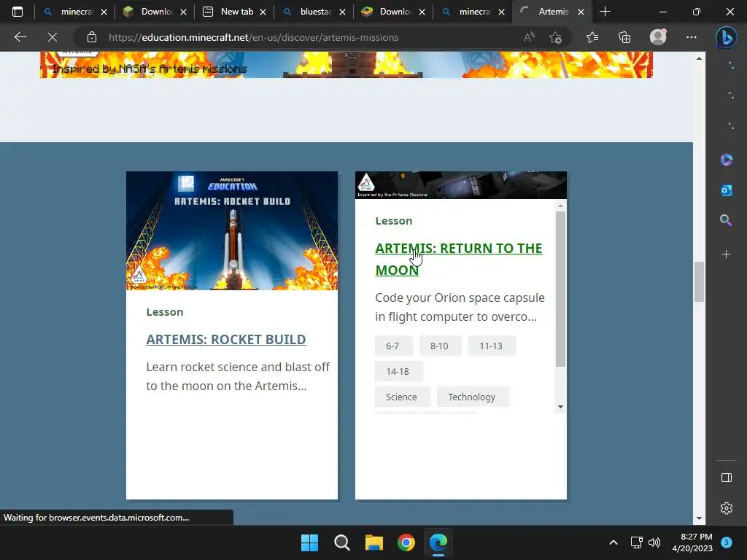Screen dimensions: 747x560
Task: Open taskbar Search icon
Action: [342, 542]
